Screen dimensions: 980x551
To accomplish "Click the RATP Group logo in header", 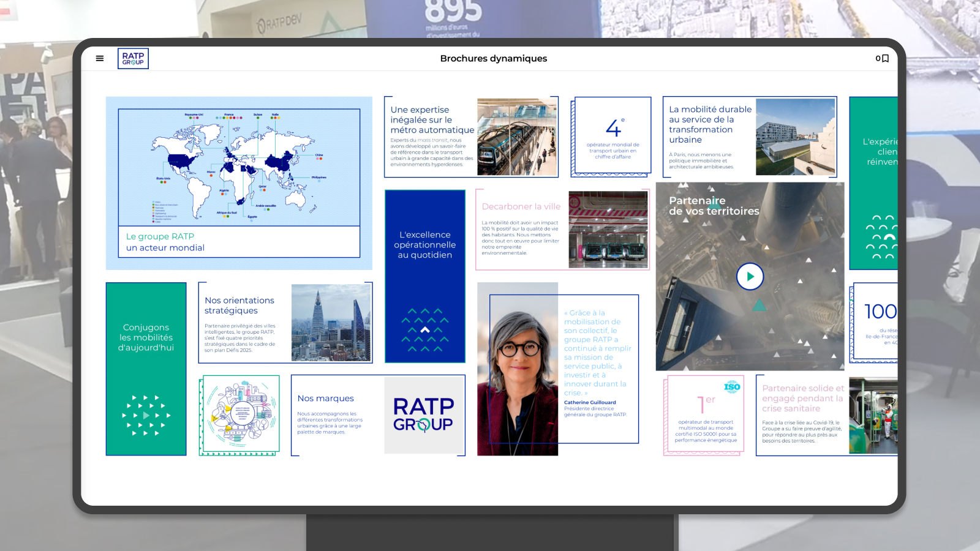I will (x=133, y=59).
